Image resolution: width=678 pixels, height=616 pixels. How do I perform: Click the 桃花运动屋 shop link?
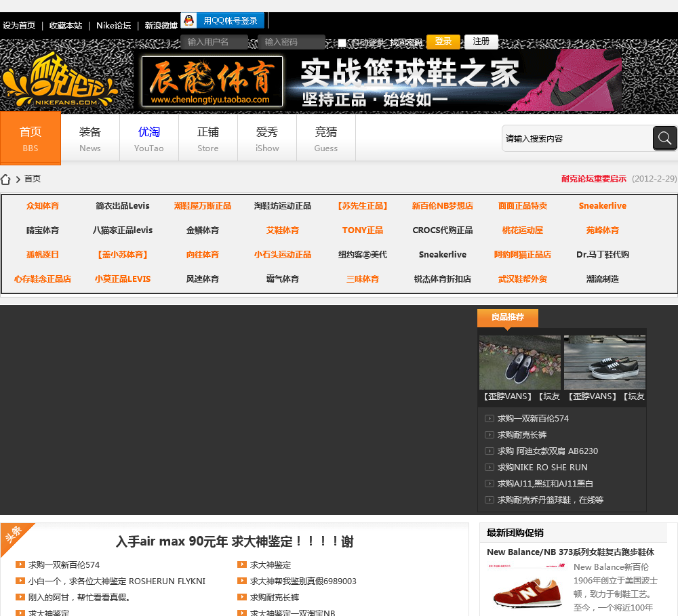tap(522, 230)
